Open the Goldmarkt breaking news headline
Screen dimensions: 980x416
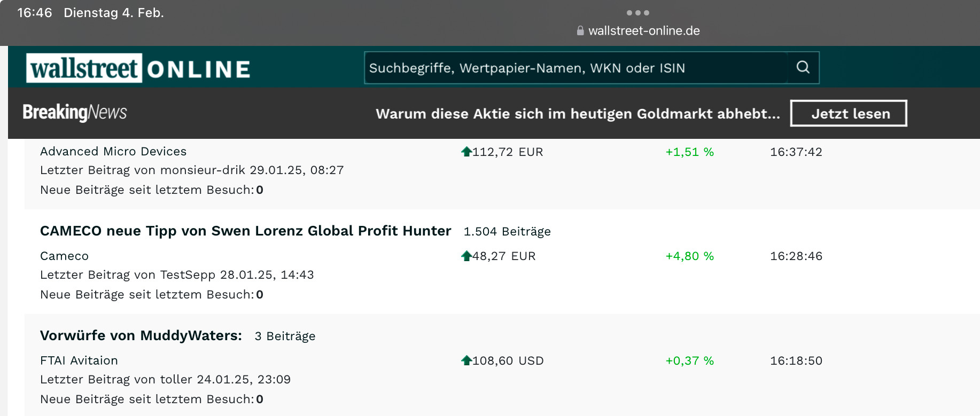click(578, 114)
